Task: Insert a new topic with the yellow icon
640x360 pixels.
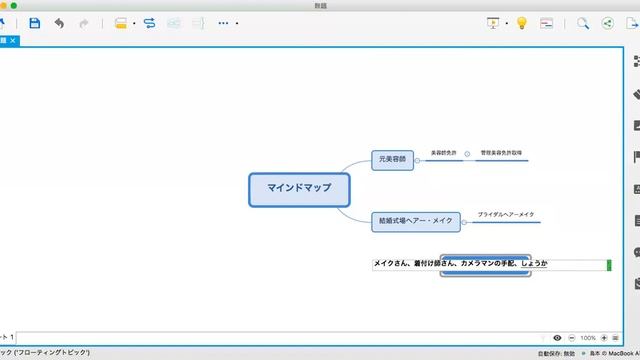Action: (121, 23)
